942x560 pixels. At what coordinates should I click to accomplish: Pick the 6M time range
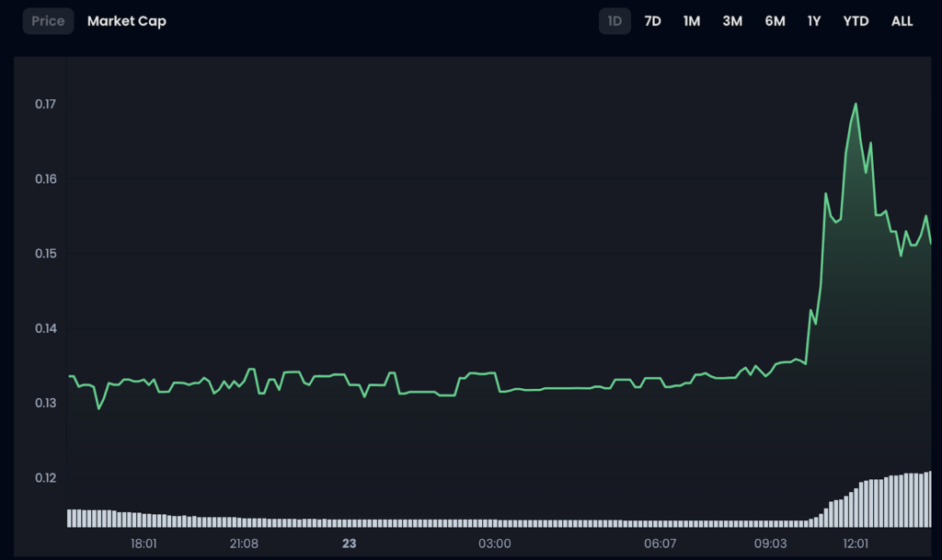[775, 21]
